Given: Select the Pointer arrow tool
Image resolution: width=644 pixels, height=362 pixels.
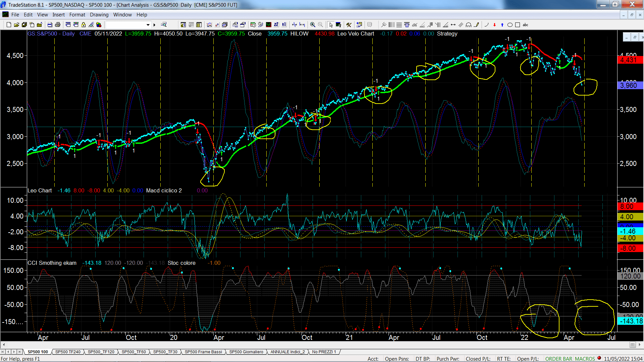Looking at the screenshot, I should coord(331,25).
